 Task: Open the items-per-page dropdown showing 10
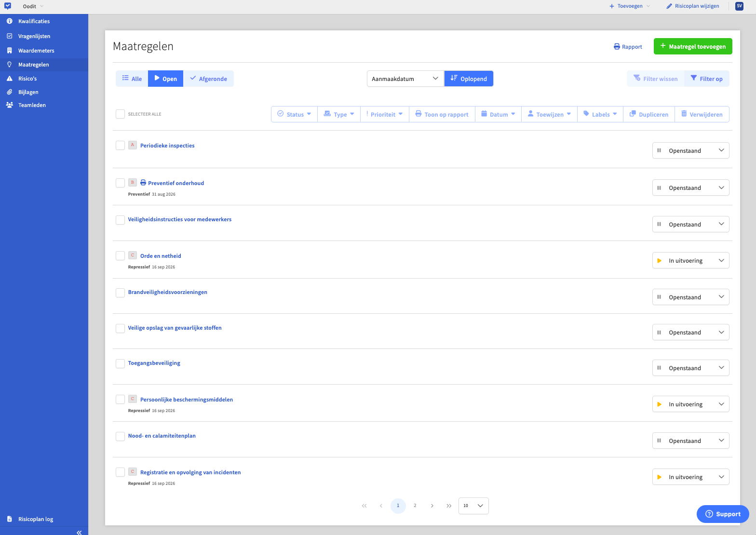point(473,506)
